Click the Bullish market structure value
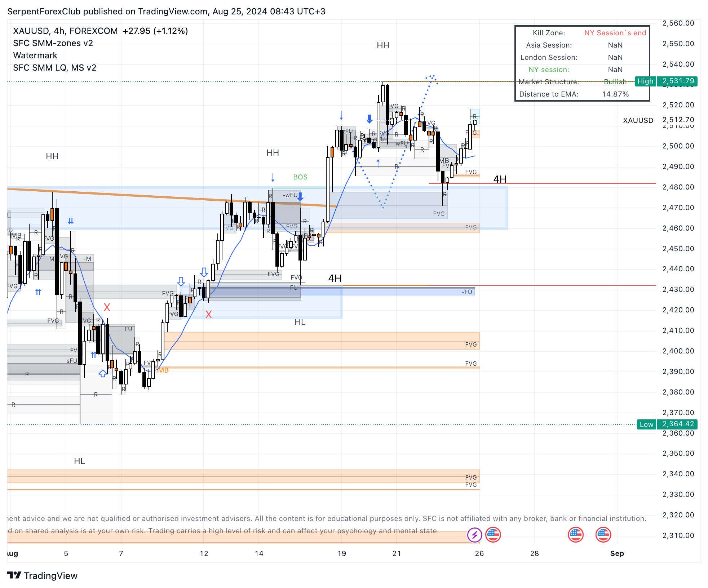The width and height of the screenshot is (708, 588). [x=615, y=82]
